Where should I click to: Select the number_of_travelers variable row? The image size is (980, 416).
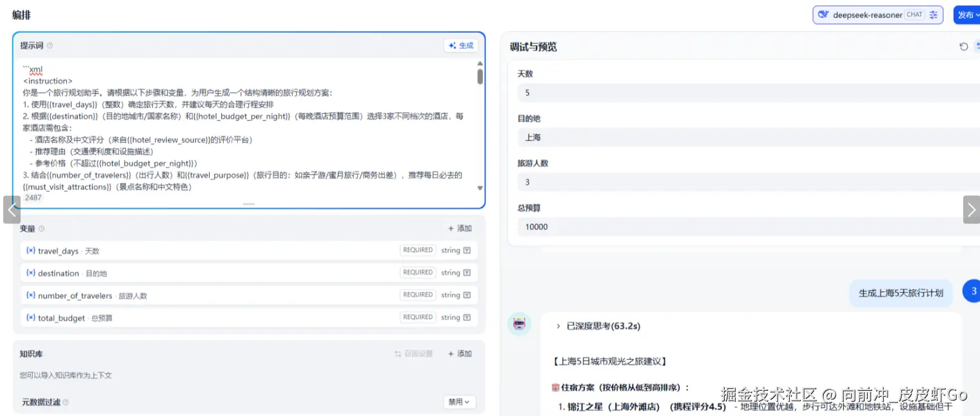(249, 295)
